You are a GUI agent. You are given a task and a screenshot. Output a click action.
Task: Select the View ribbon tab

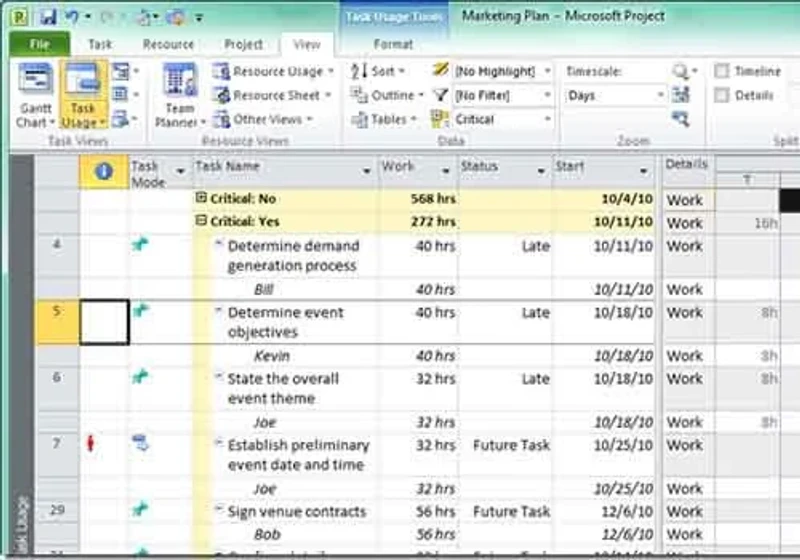coord(307,45)
